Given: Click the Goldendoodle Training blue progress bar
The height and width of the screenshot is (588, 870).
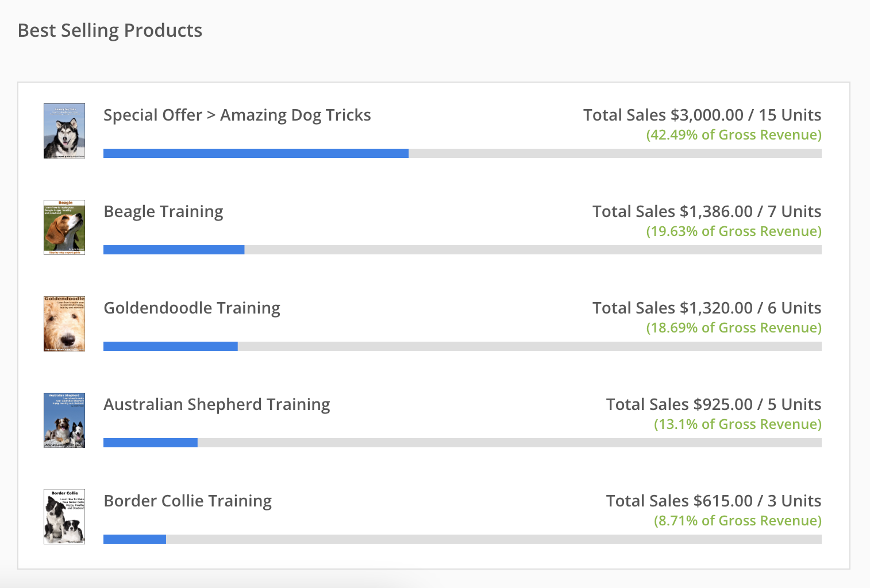Looking at the screenshot, I should coord(170,346).
